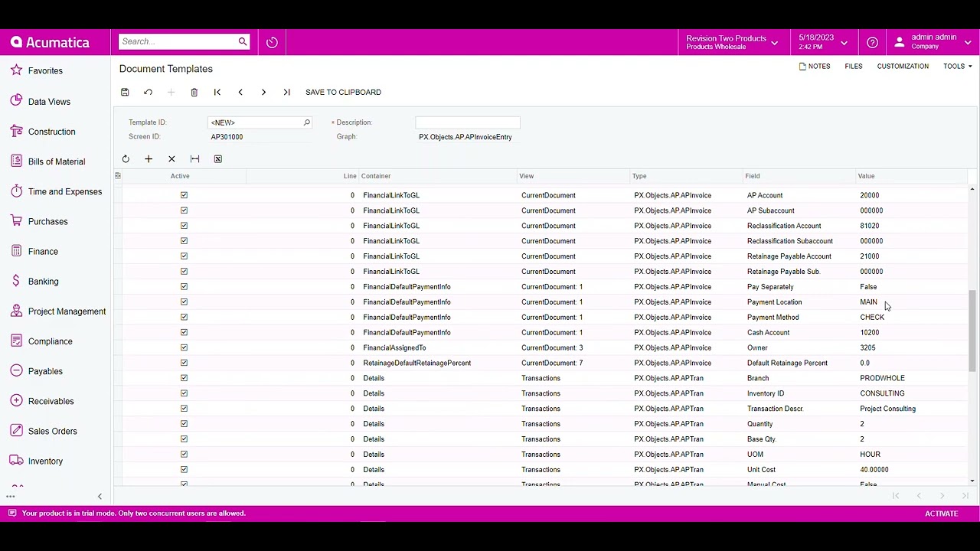Open Customization menu
The image size is (980, 551).
pos(903,67)
